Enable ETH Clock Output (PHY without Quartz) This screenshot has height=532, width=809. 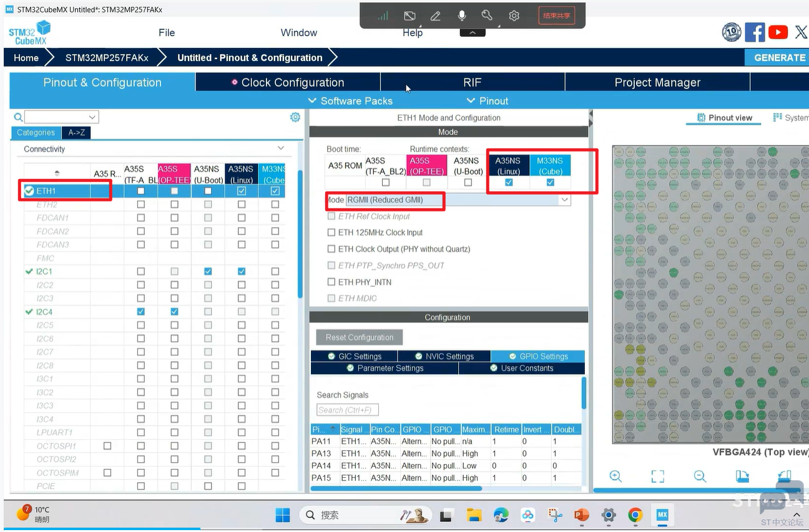pyautogui.click(x=331, y=249)
